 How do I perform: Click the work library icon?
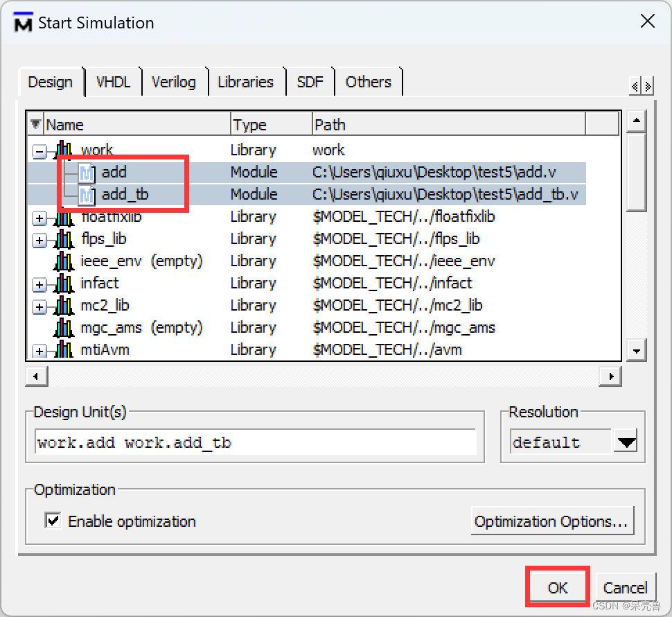click(64, 150)
